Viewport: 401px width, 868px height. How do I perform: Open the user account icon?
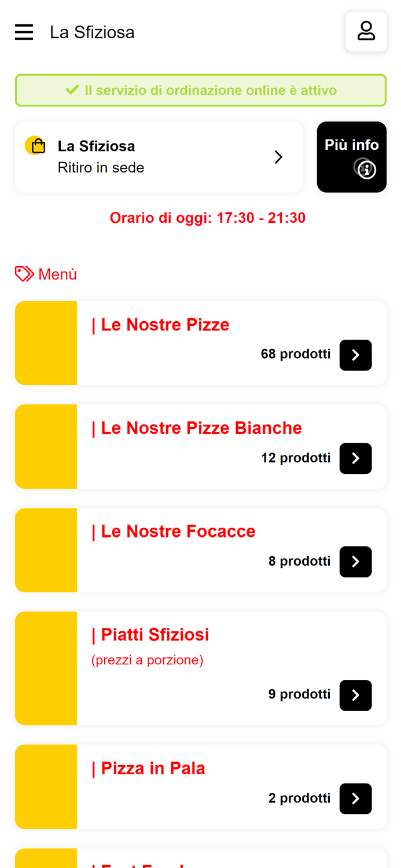[366, 30]
